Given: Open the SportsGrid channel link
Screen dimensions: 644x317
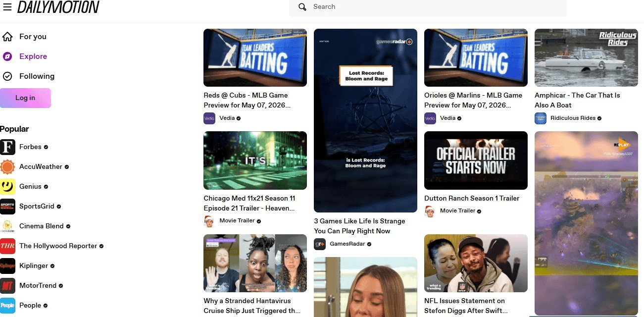Looking at the screenshot, I should 37,207.
